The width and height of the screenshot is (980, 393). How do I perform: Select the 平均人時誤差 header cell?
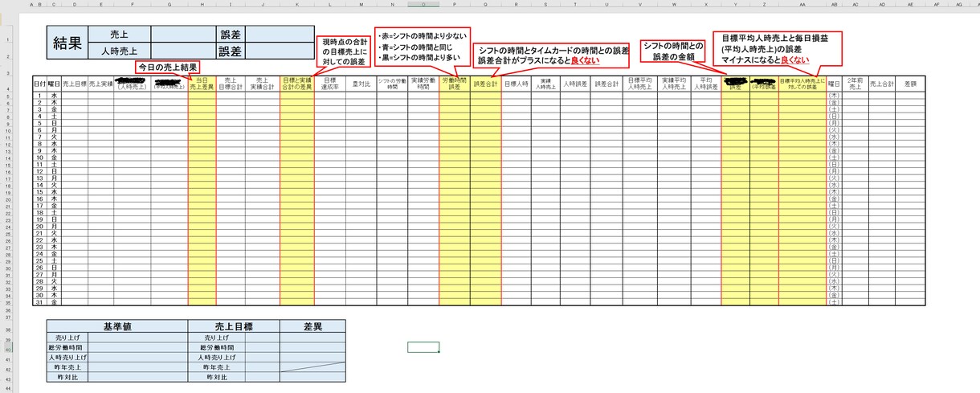coord(707,84)
